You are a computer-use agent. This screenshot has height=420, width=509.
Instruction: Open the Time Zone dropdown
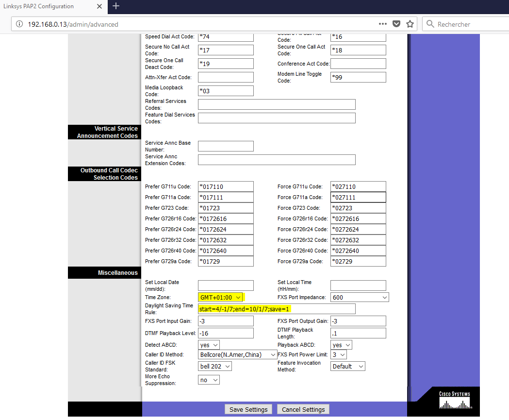coord(220,297)
